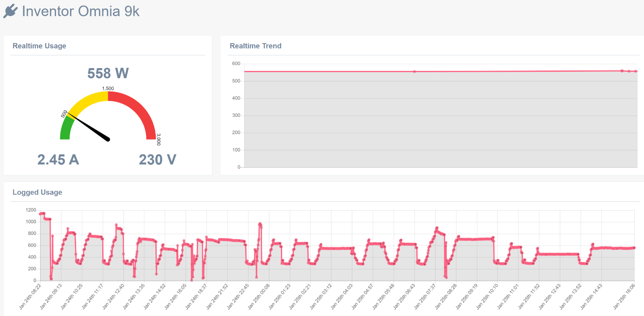The height and width of the screenshot is (316, 644).
Task: Click the 1,500 gauge label
Action: click(108, 89)
